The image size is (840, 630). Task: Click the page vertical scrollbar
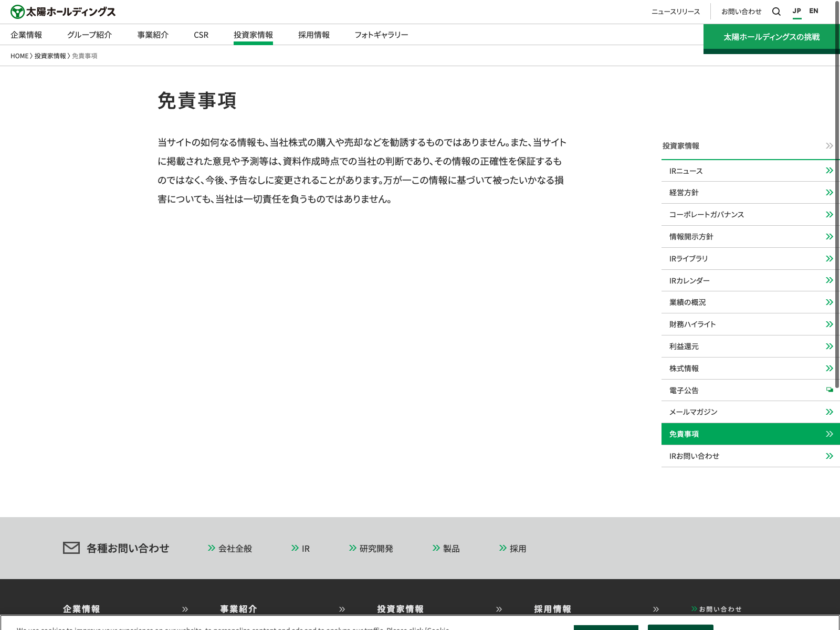(x=837, y=210)
